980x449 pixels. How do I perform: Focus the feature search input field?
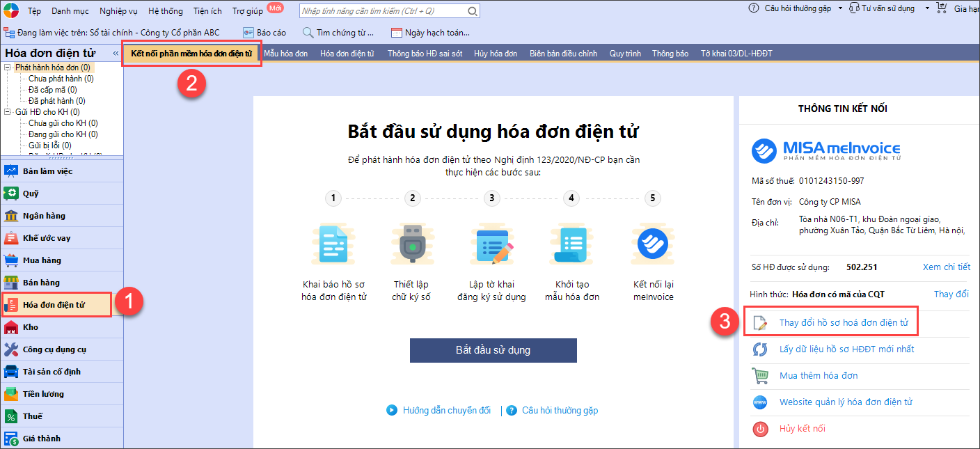(383, 11)
